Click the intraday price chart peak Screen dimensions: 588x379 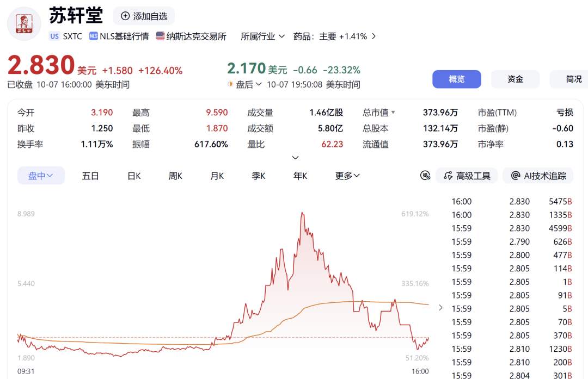pyautogui.click(x=302, y=214)
